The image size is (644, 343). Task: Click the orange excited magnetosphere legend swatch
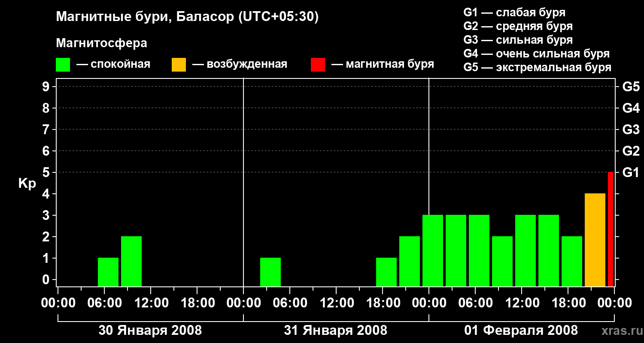tap(179, 65)
